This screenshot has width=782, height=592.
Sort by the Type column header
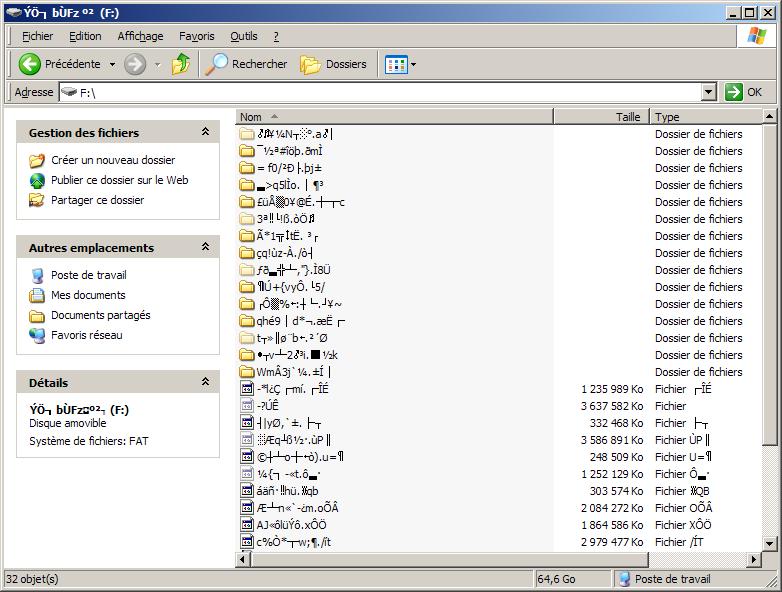coord(706,117)
